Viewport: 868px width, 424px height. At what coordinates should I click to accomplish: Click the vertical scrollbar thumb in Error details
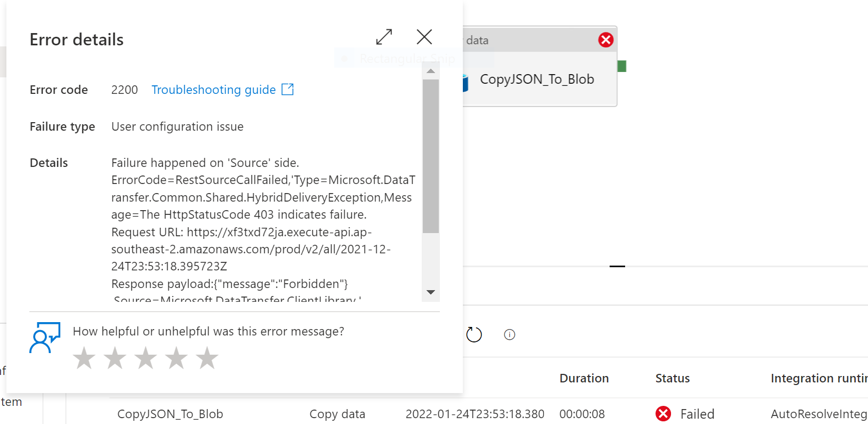(431, 156)
